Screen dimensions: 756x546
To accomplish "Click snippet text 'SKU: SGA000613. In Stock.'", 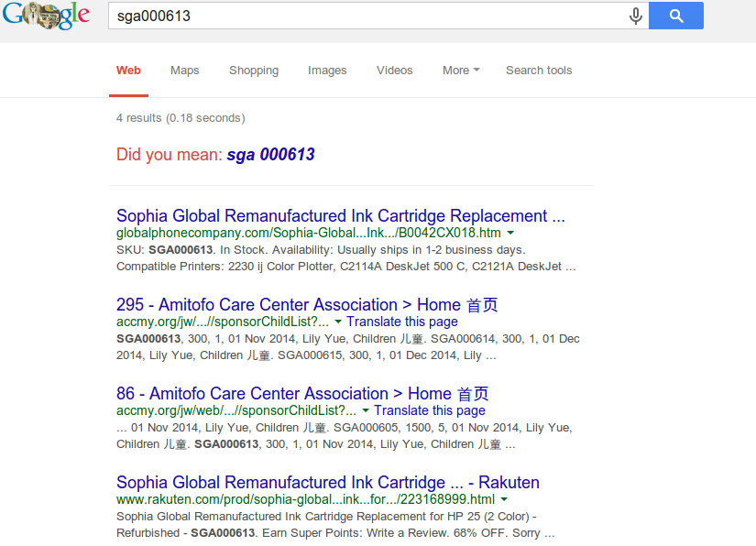I will (191, 250).
